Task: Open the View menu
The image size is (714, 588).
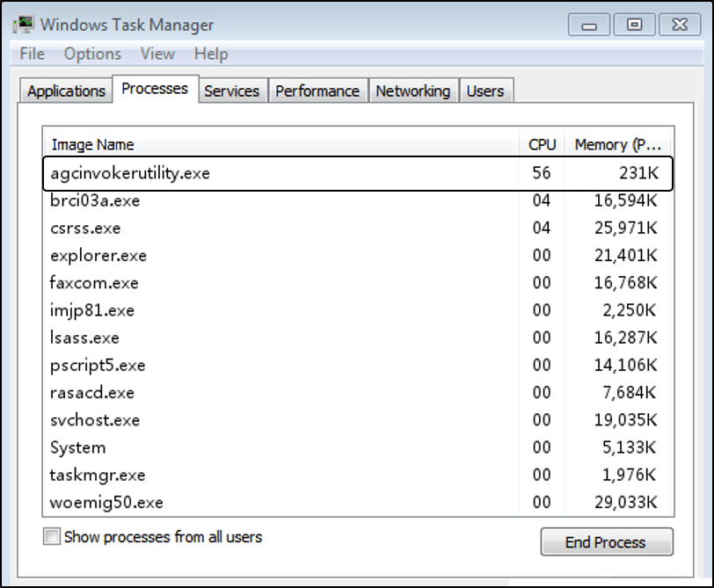Action: click(x=157, y=54)
